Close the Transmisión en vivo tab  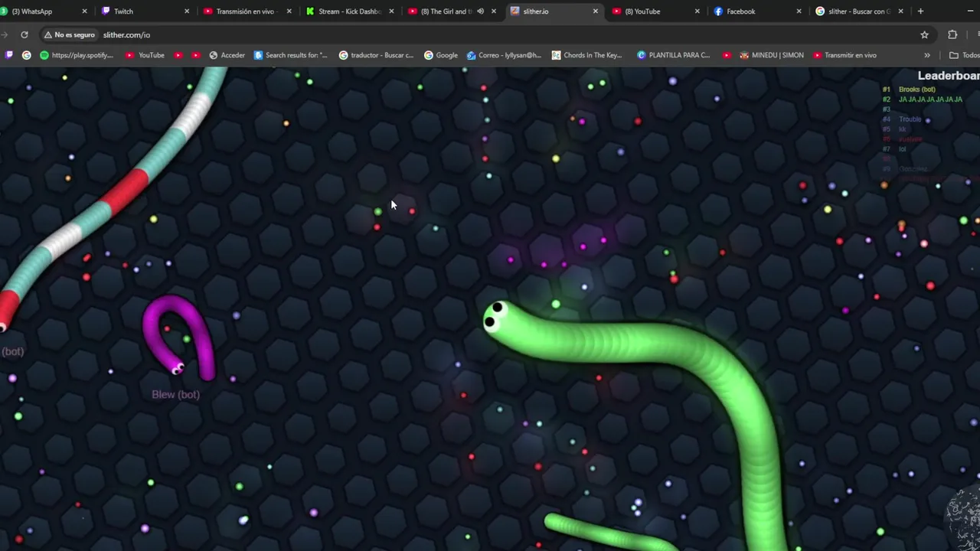click(x=289, y=11)
